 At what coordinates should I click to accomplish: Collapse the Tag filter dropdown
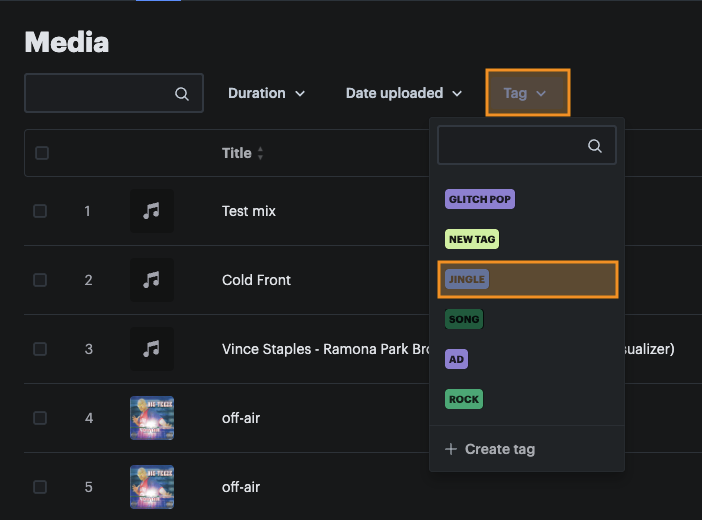tap(527, 93)
